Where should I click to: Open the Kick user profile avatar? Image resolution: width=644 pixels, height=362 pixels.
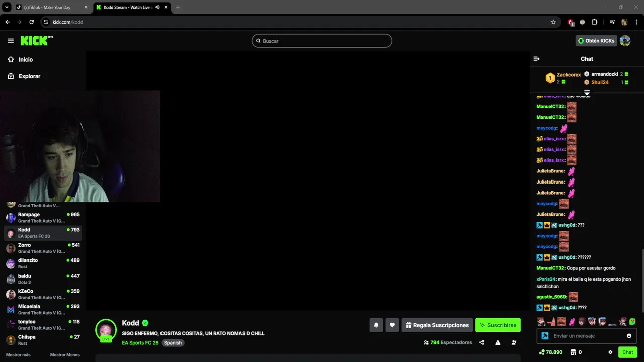coord(625,41)
